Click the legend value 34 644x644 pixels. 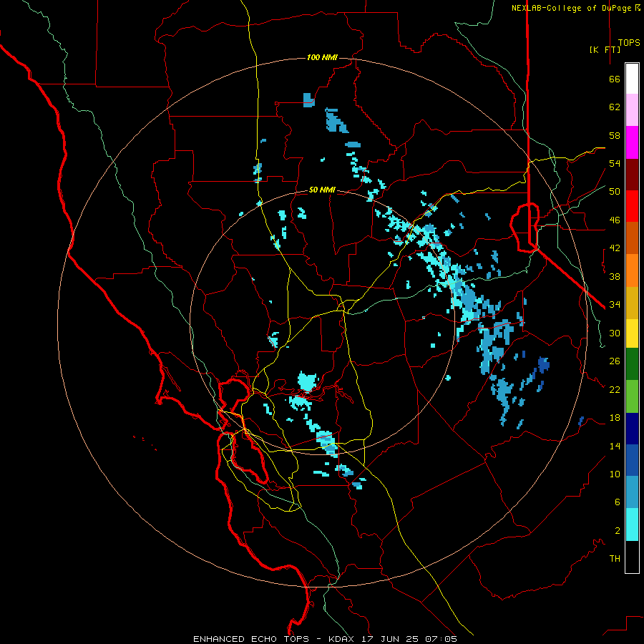615,305
